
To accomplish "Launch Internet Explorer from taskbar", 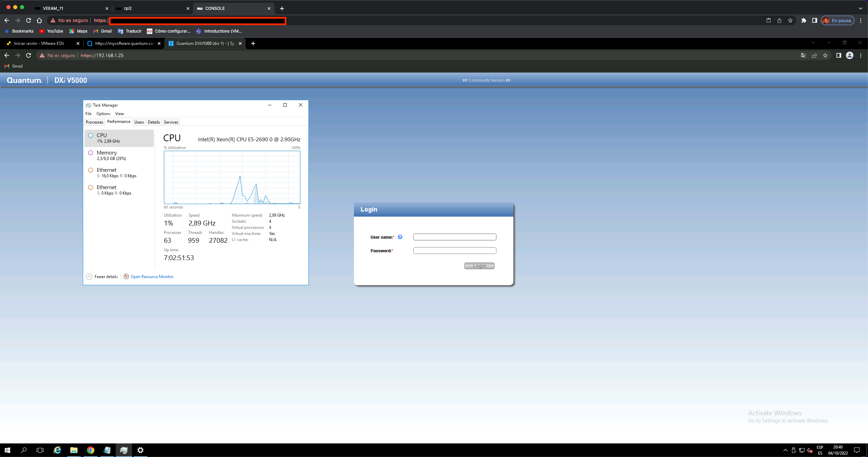I will coord(57,450).
